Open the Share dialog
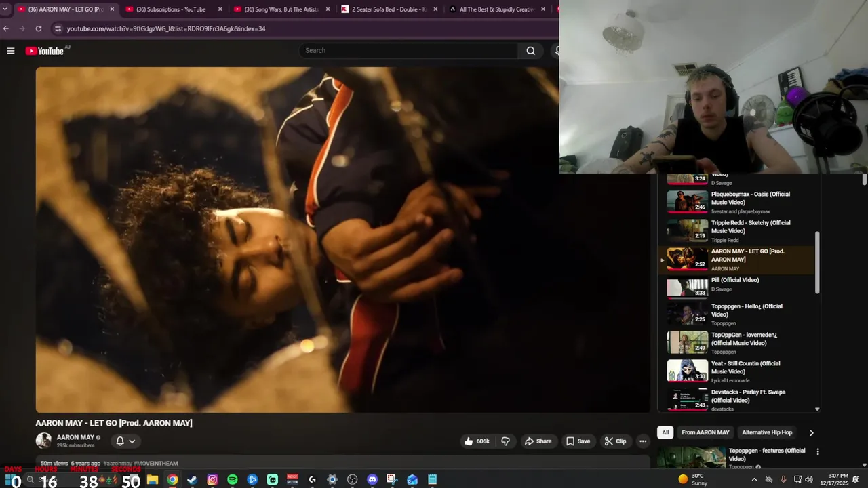The width and height of the screenshot is (868, 488). click(538, 441)
